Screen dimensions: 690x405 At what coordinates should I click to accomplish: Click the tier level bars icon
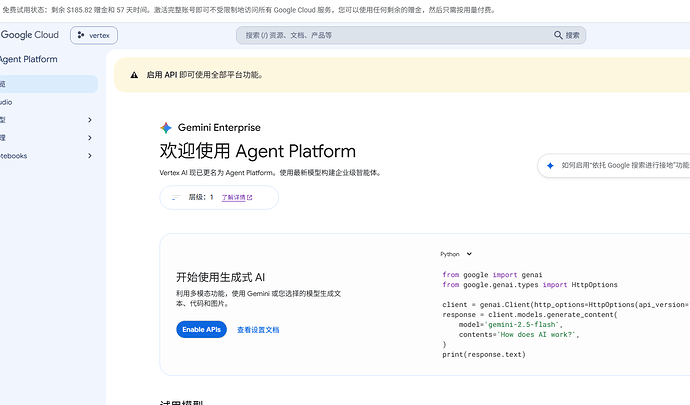click(x=176, y=197)
